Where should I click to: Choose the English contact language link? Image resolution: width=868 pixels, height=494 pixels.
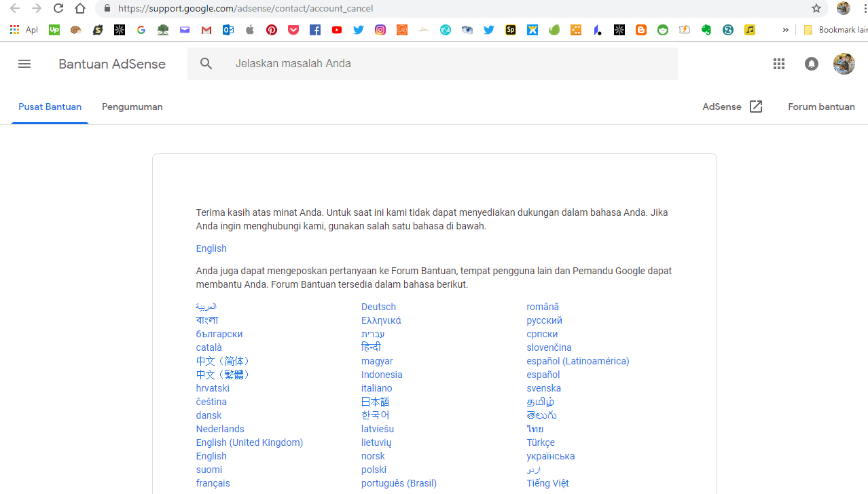tap(211, 248)
